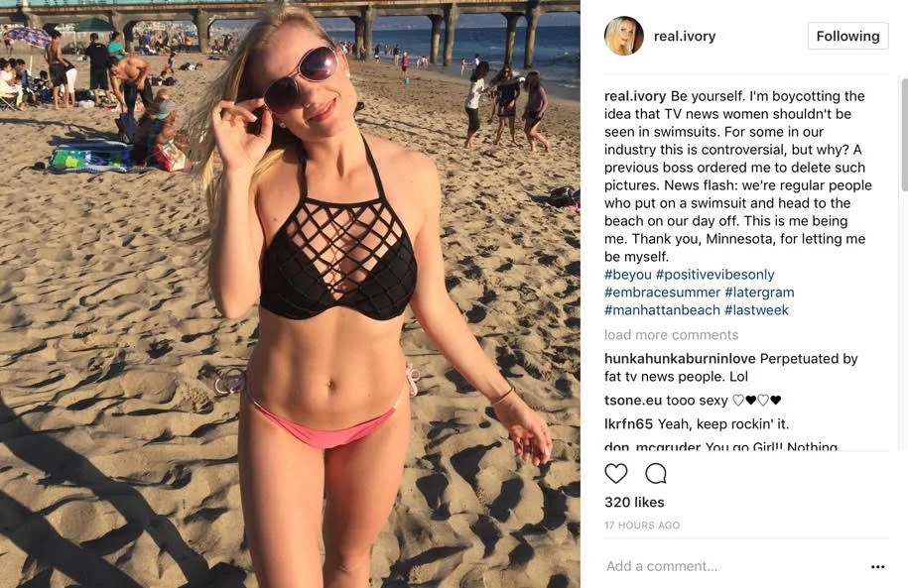The height and width of the screenshot is (588, 908).
Task: Open the #manhattanbeach hashtag
Action: [662, 310]
